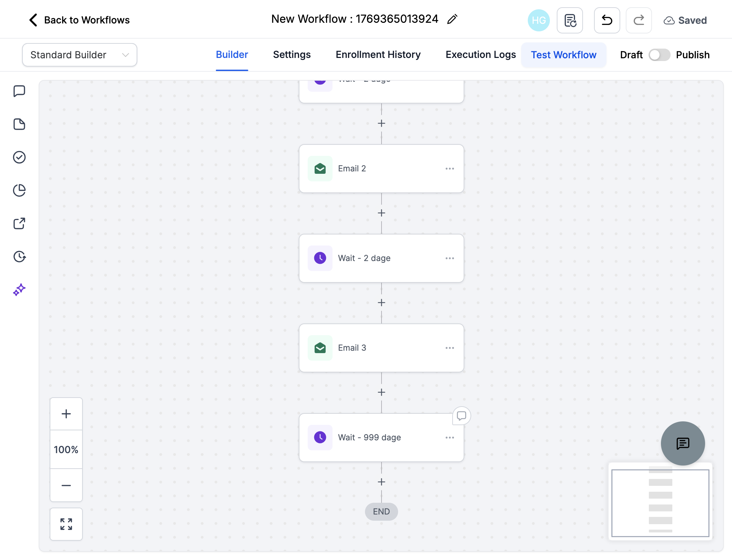Image resolution: width=732 pixels, height=560 pixels.
Task: Redo the last change
Action: (639, 20)
